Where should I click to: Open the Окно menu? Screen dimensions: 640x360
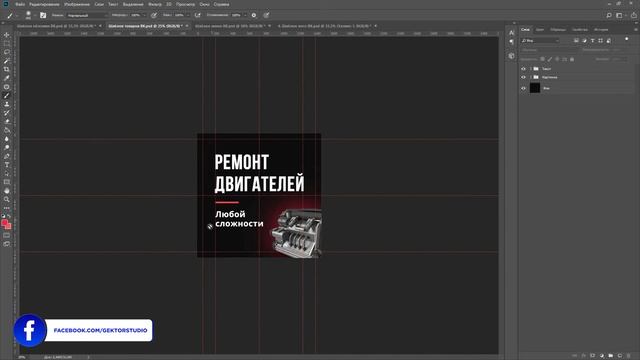(x=204, y=4)
